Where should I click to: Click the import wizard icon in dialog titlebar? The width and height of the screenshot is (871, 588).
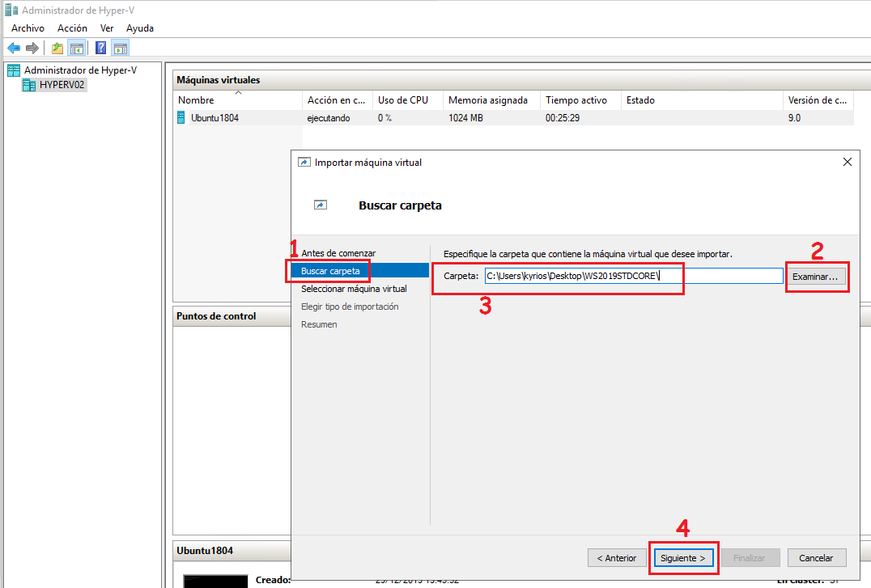(x=304, y=162)
